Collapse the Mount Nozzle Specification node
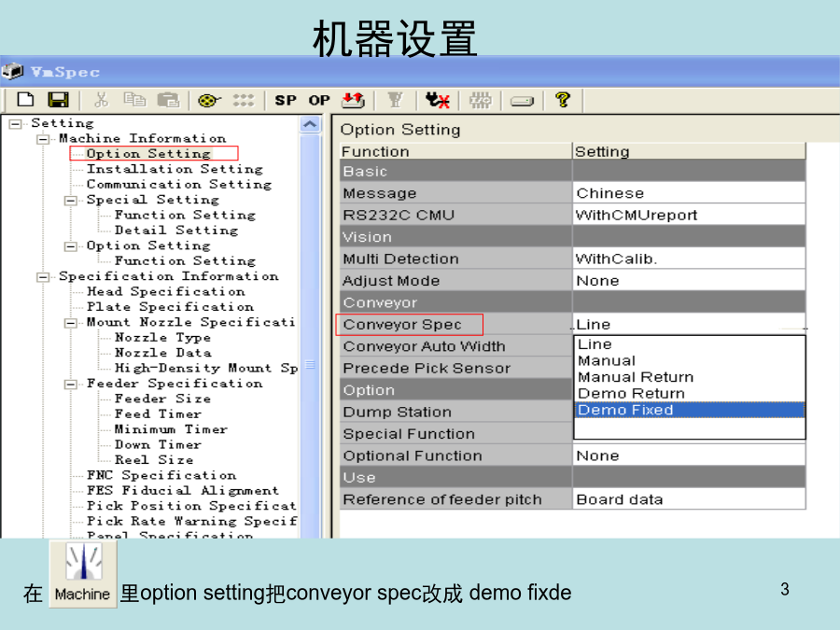The width and height of the screenshot is (840, 630). click(x=70, y=323)
